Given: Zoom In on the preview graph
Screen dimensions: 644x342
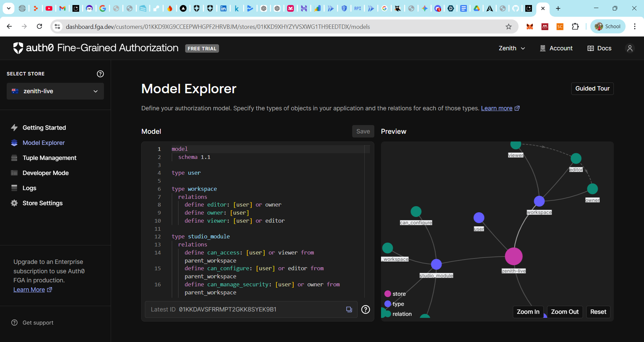Looking at the screenshot, I should 528,312.
